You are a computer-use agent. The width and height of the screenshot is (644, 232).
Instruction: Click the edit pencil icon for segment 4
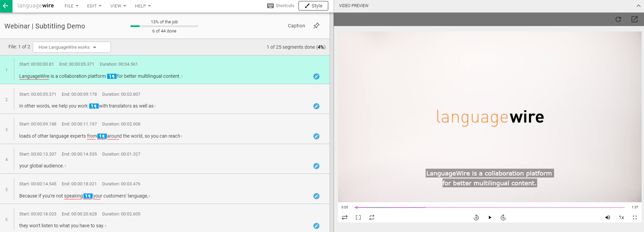[x=316, y=166]
